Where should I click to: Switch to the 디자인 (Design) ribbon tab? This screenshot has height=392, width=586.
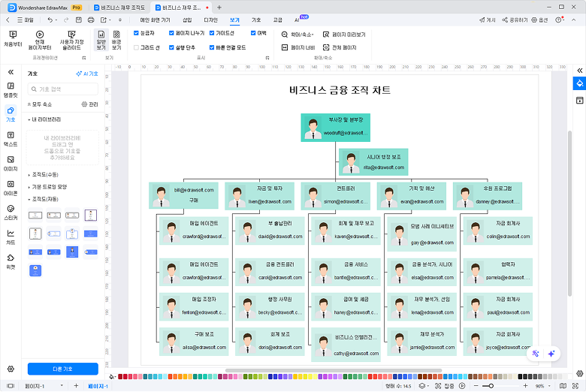pos(210,20)
